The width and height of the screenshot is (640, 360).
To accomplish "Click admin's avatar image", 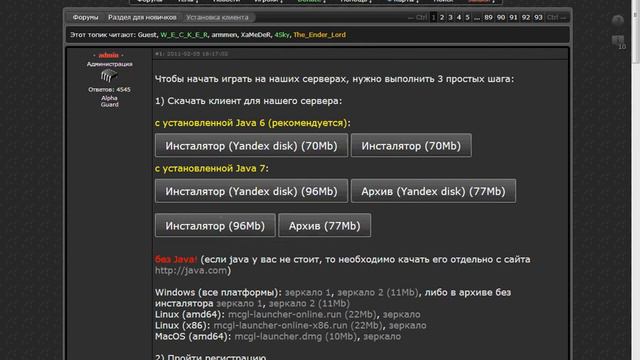I will [109, 76].
